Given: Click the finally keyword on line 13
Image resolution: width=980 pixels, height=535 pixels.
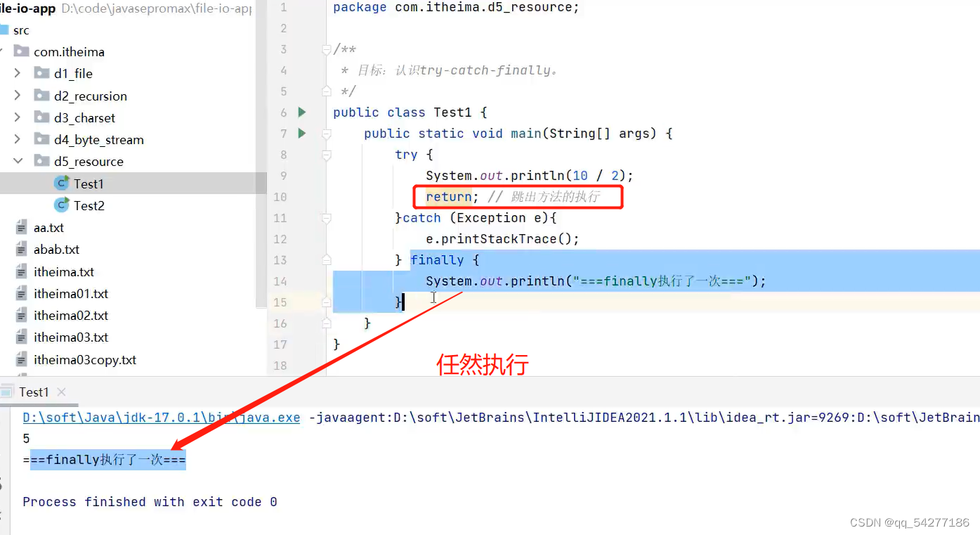Looking at the screenshot, I should pos(437,260).
